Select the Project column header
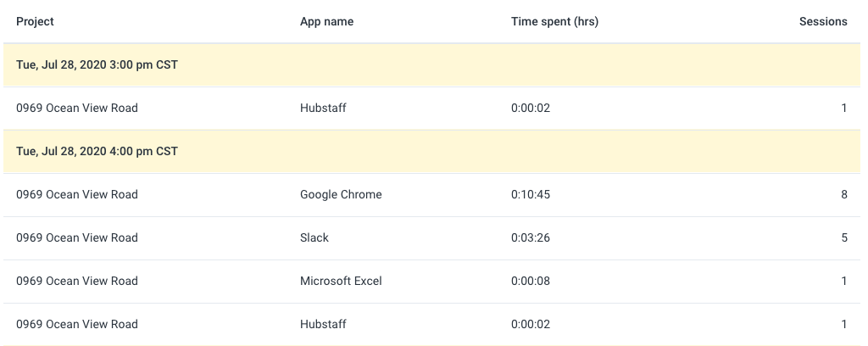The height and width of the screenshot is (346, 868). point(35,21)
